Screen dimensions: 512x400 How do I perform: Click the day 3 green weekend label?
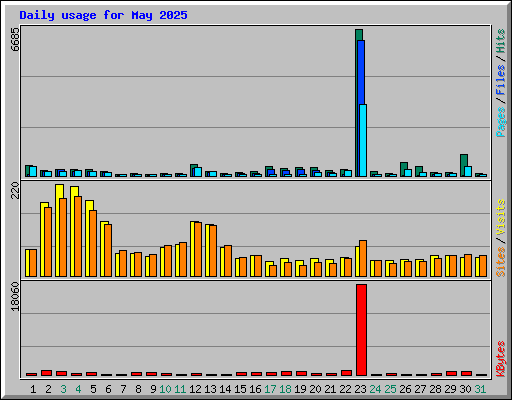[63, 389]
